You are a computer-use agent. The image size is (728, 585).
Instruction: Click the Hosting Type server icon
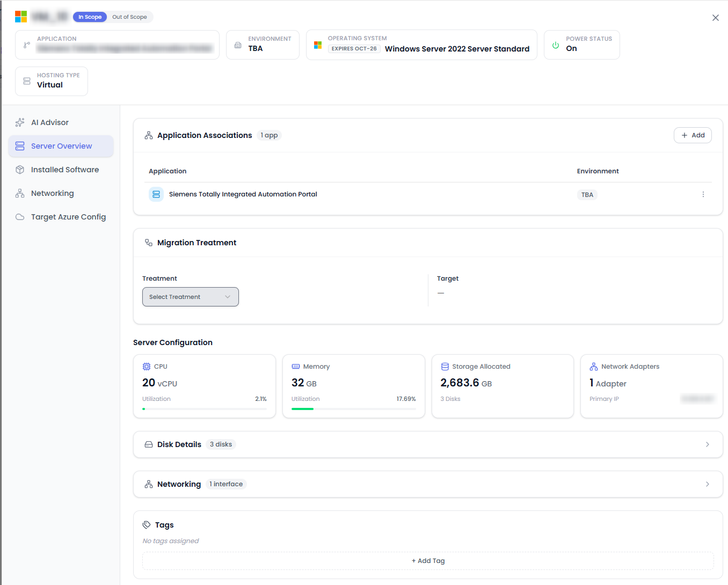click(x=27, y=81)
